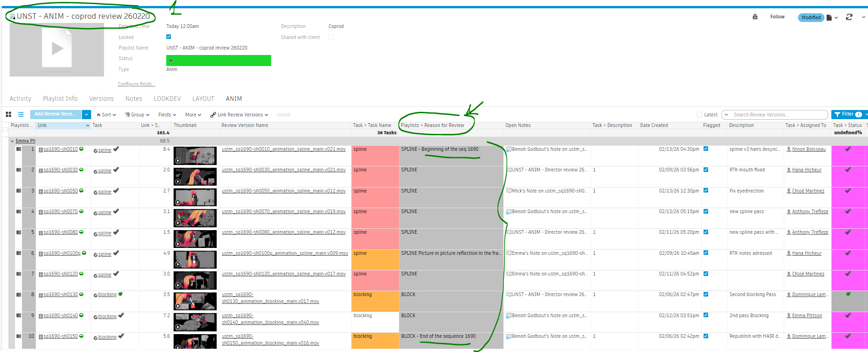Uncheck Flagged for sg1690-sh0030 row
Image resolution: width=868 pixels, height=352 pixels.
706,170
